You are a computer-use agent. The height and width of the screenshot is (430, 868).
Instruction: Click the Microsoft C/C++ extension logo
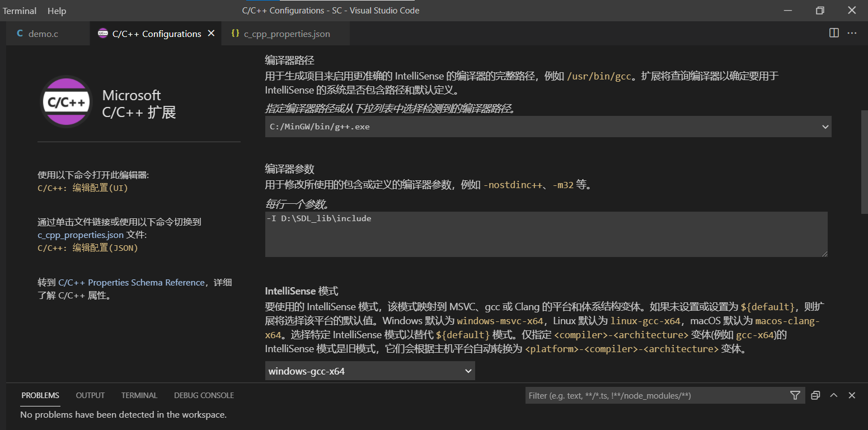(x=67, y=102)
